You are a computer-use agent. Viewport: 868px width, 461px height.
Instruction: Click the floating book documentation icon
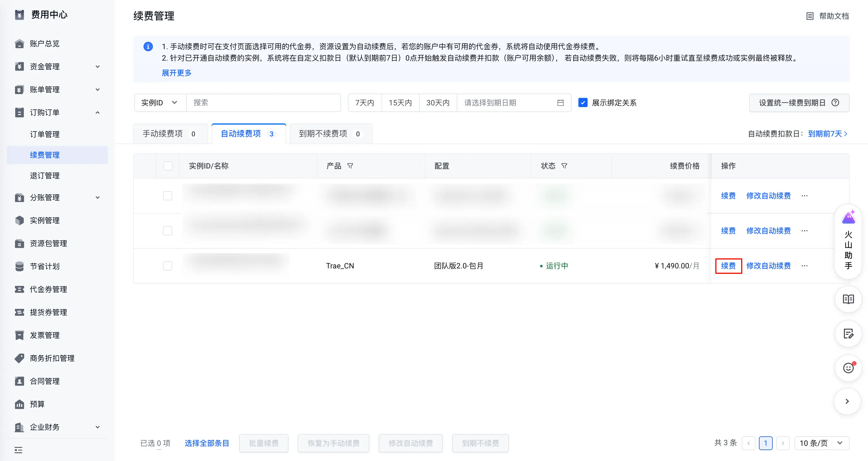(848, 299)
